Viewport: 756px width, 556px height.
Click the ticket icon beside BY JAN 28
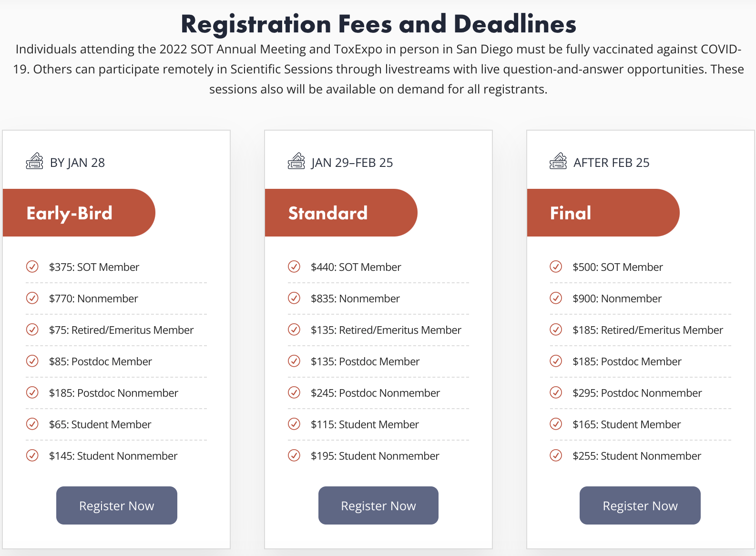[34, 162]
